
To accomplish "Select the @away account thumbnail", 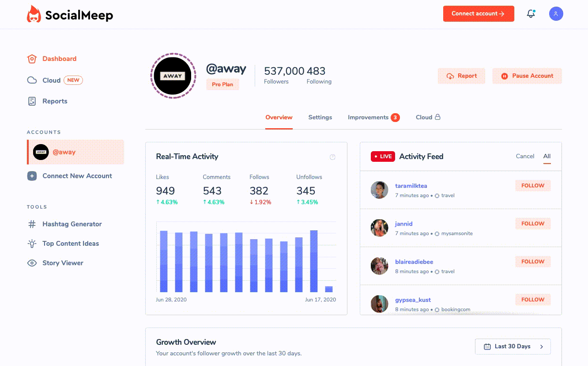I will pos(41,152).
